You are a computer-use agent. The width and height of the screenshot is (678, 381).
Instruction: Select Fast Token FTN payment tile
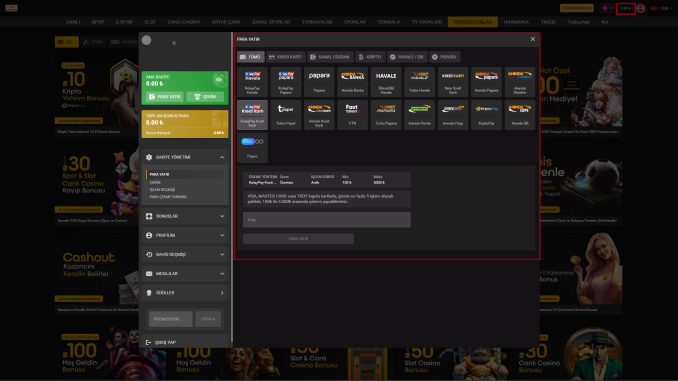(x=352, y=115)
